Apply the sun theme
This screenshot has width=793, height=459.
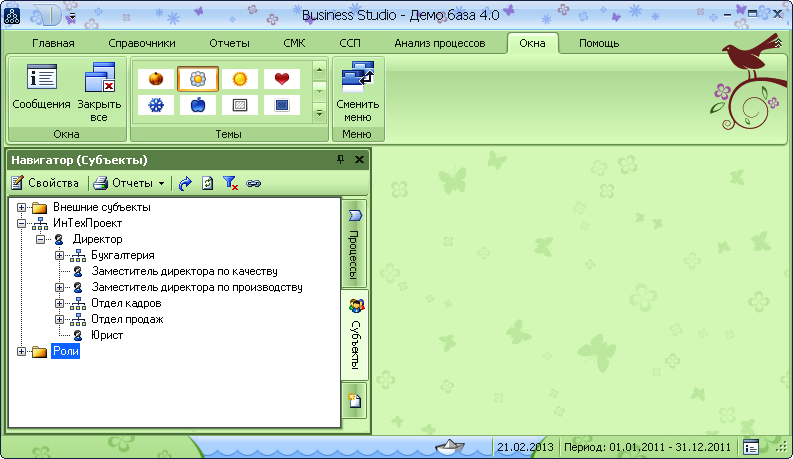click(240, 78)
